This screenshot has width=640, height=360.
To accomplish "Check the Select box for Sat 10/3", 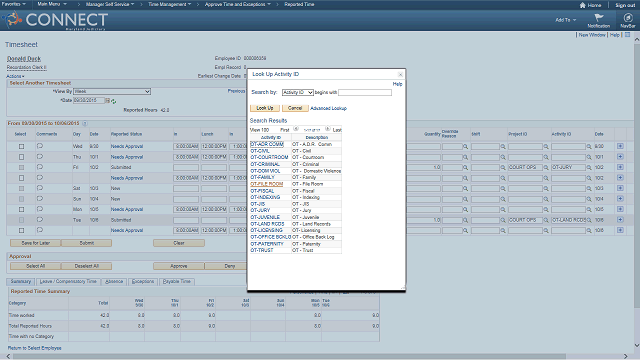I will 21,189.
